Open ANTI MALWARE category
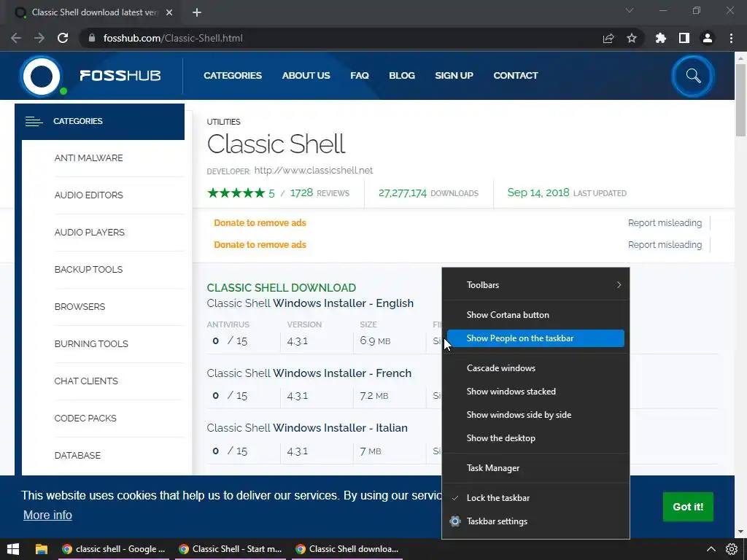The height and width of the screenshot is (560, 747). (88, 158)
